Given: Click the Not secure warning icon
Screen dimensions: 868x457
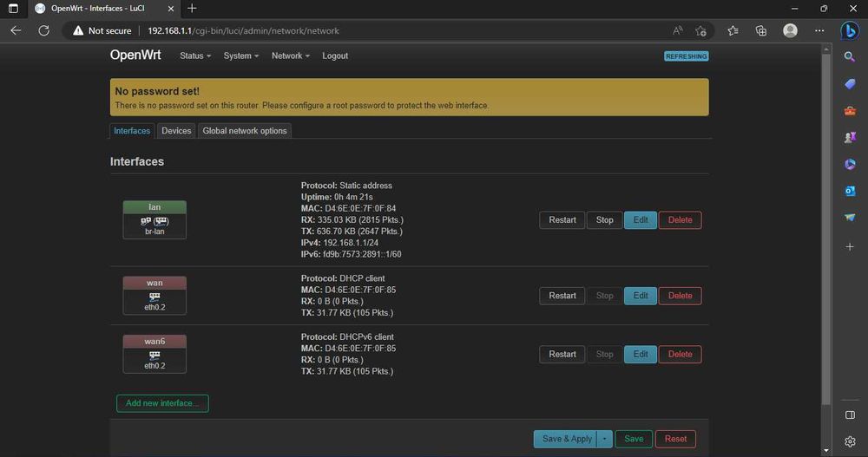Looking at the screenshot, I should click(x=78, y=30).
